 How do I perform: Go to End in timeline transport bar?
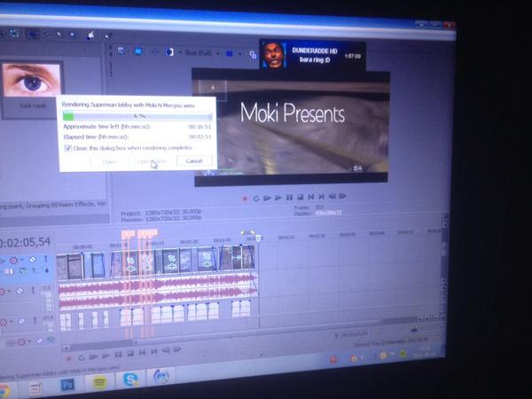[154, 351]
